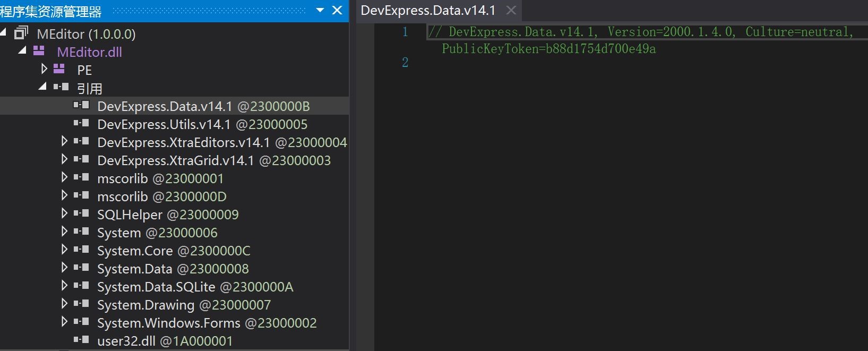Click mscorlib @2300000D reference icon
The height and width of the screenshot is (351, 868).
click(81, 195)
